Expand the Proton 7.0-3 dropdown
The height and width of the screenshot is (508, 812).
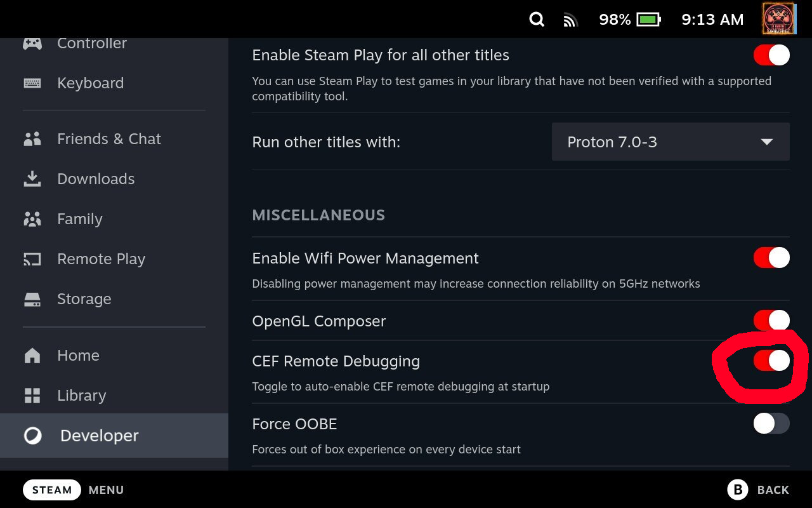pos(671,142)
